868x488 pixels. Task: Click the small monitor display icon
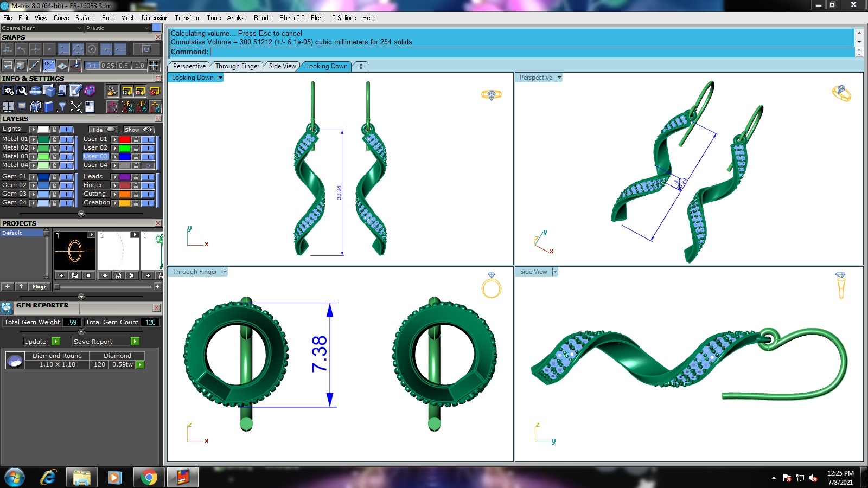[x=22, y=106]
